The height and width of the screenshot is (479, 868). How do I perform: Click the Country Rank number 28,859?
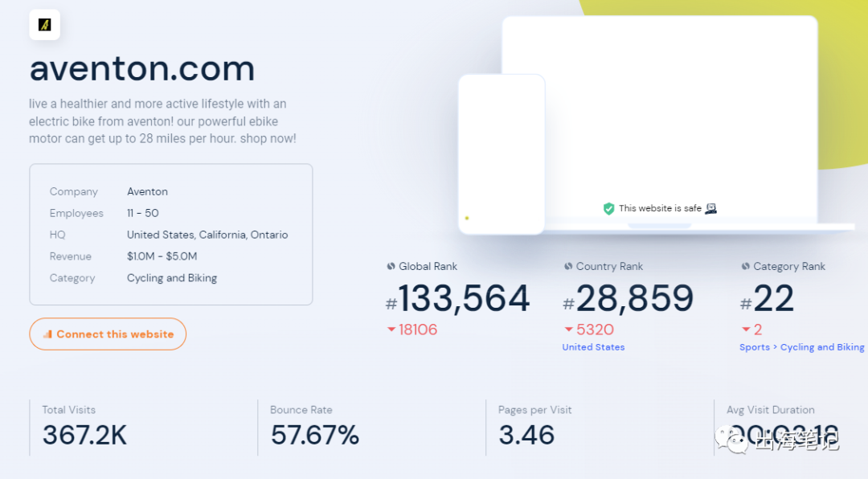tap(634, 298)
